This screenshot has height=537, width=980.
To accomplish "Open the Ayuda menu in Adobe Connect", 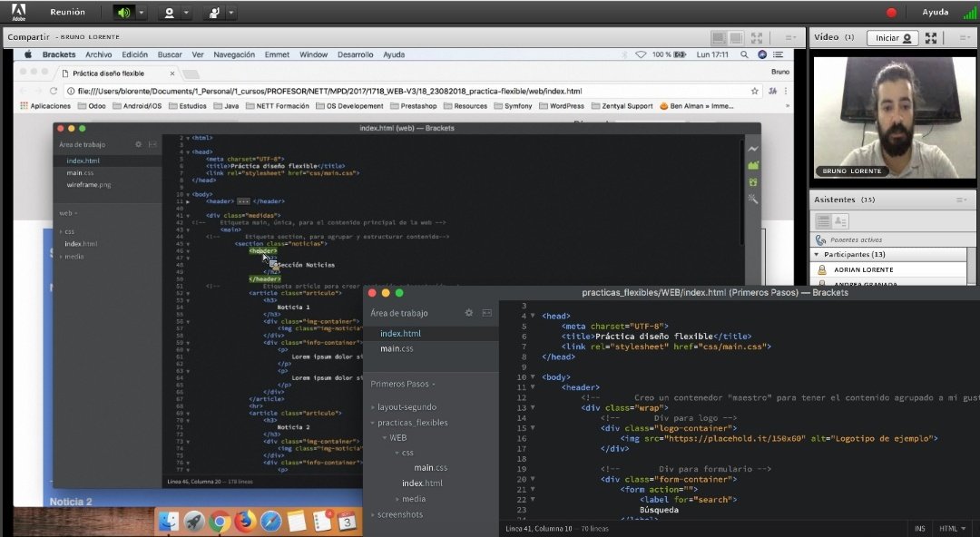I will pyautogui.click(x=935, y=12).
